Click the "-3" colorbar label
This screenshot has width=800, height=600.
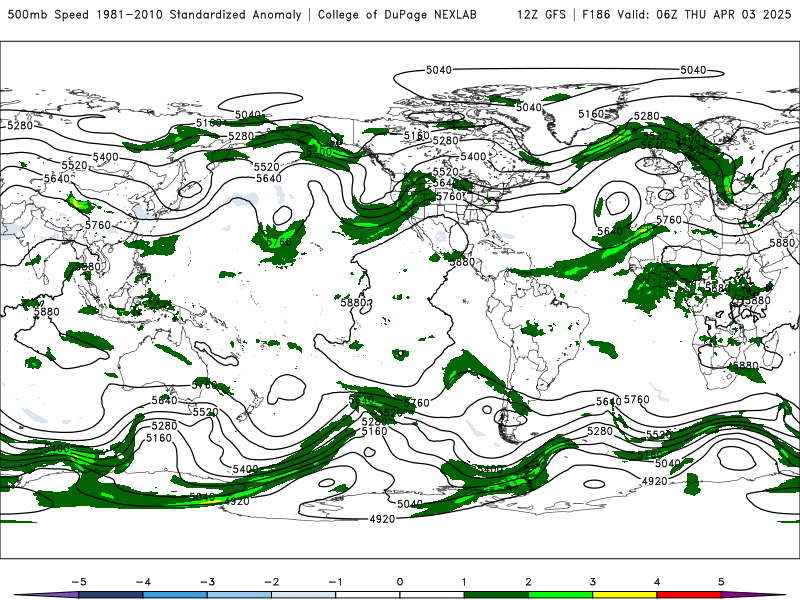click(207, 582)
